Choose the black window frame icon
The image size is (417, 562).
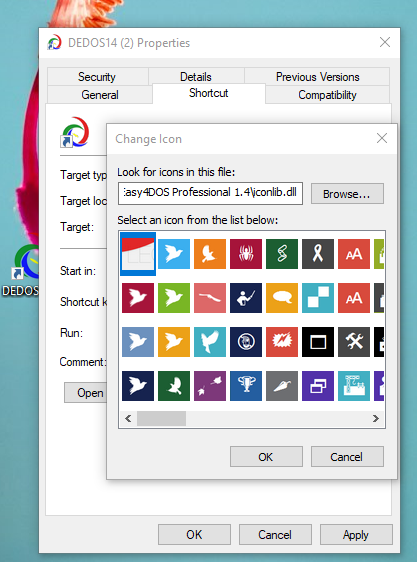(318, 342)
